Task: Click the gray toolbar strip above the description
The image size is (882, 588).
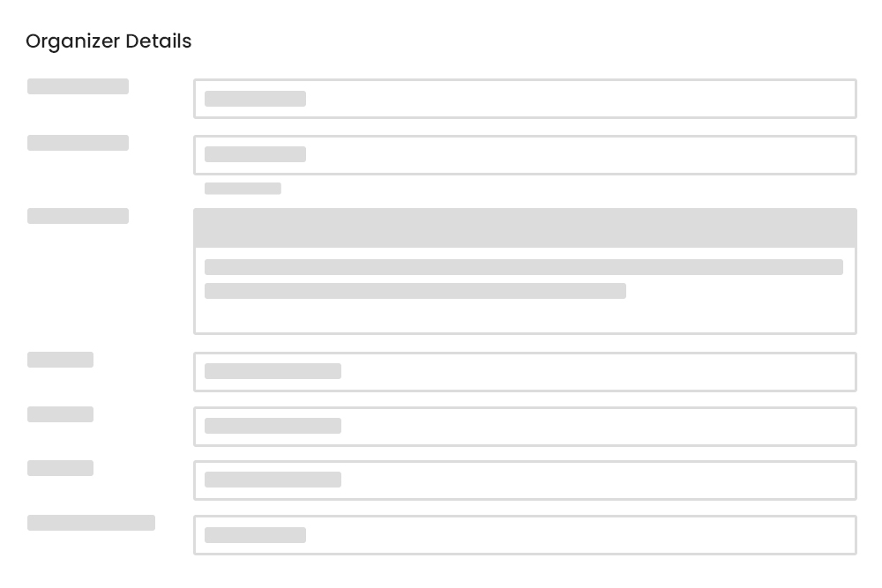Action: point(525,227)
